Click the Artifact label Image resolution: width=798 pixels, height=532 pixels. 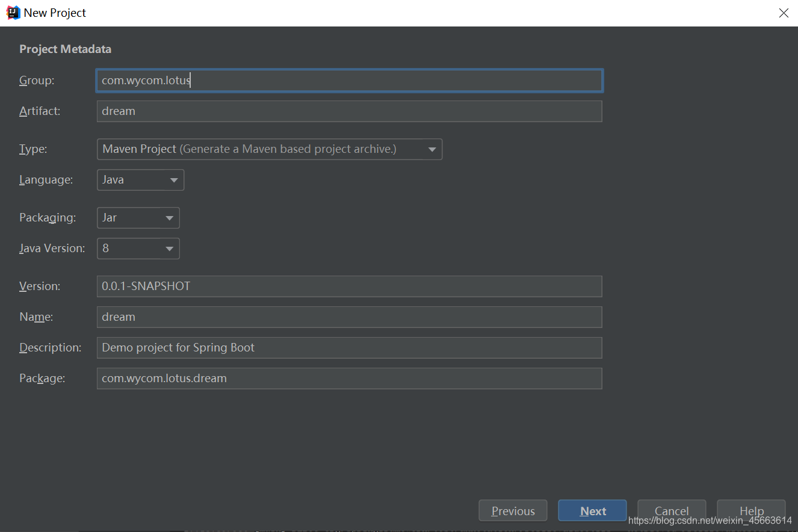pos(40,111)
